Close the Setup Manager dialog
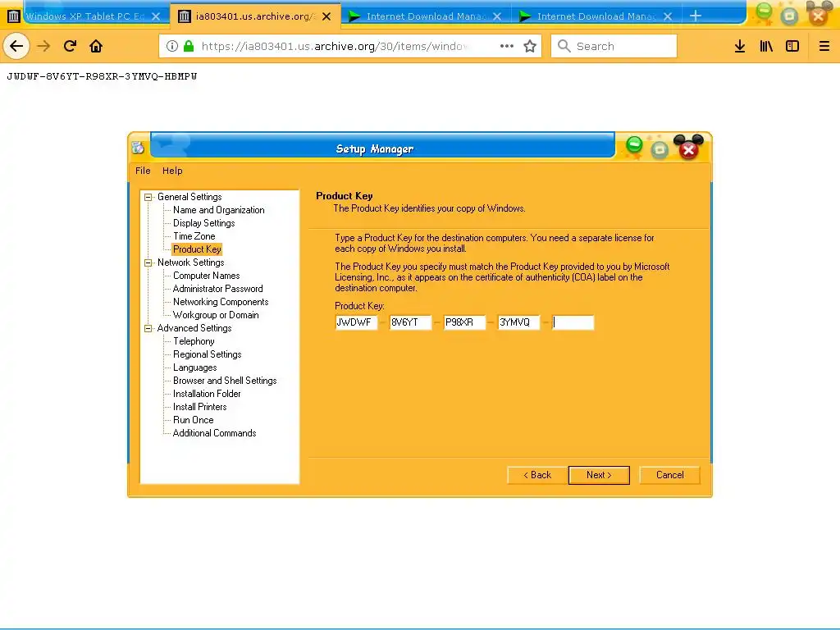 pyautogui.click(x=688, y=148)
